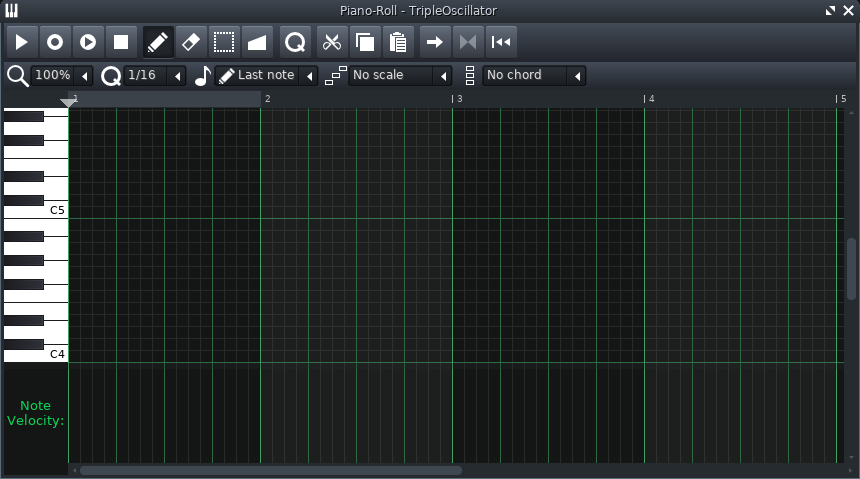The image size is (860, 479).
Task: Open the No scale dropdown
Action: [400, 76]
